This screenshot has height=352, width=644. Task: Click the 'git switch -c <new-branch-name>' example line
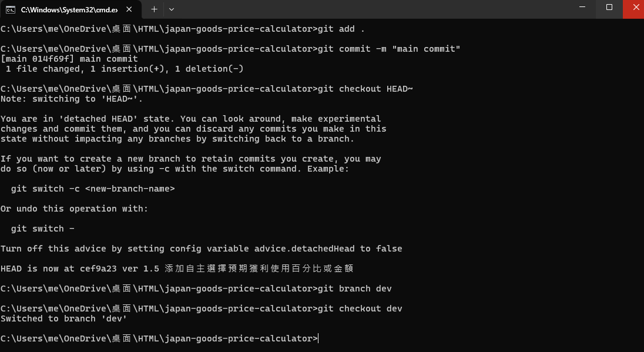pos(93,189)
